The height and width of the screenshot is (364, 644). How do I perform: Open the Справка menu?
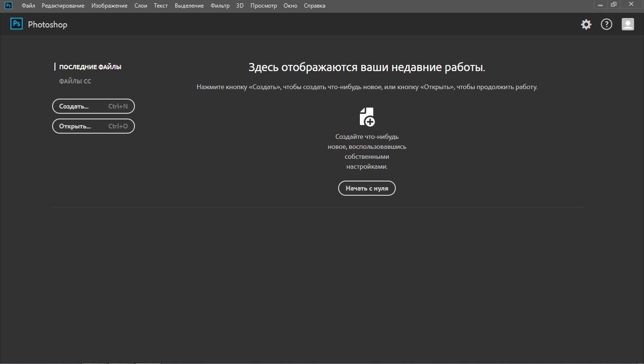pos(315,6)
